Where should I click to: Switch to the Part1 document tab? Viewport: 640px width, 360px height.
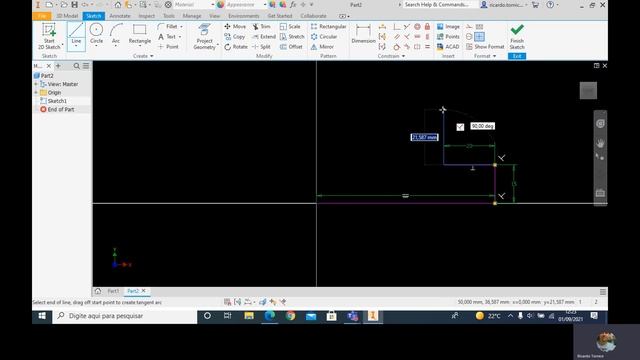[113, 291]
